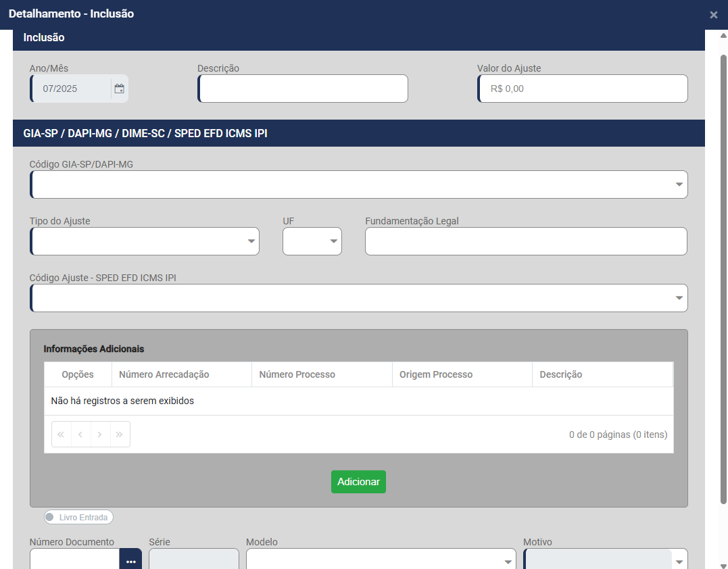Close the Detalhamento - Inclusão dialog
Image resolution: width=728 pixels, height=569 pixels.
[714, 15]
